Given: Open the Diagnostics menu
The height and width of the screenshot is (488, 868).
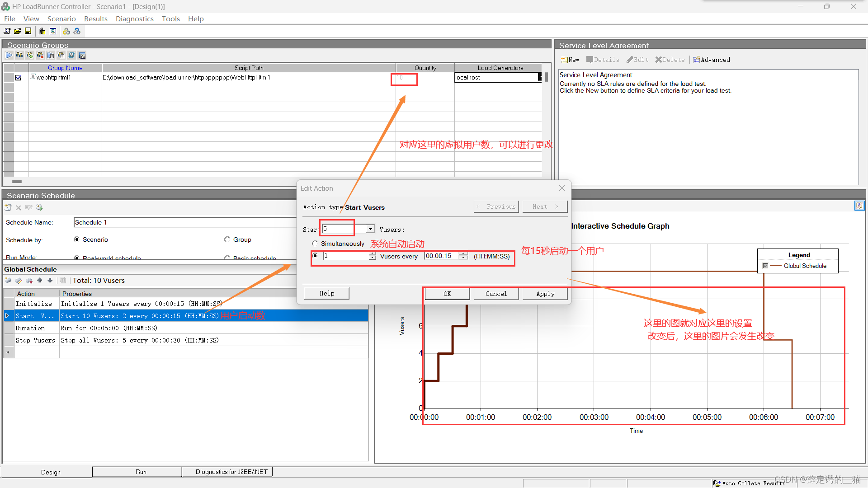Looking at the screenshot, I should 134,19.
